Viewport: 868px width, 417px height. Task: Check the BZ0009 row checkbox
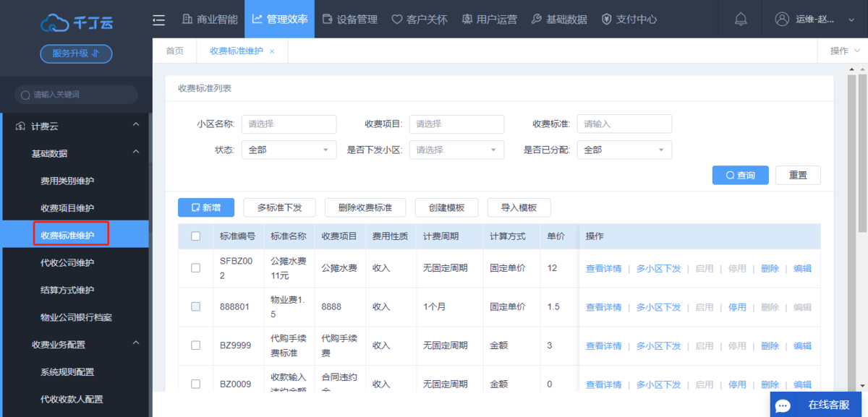[x=195, y=384]
